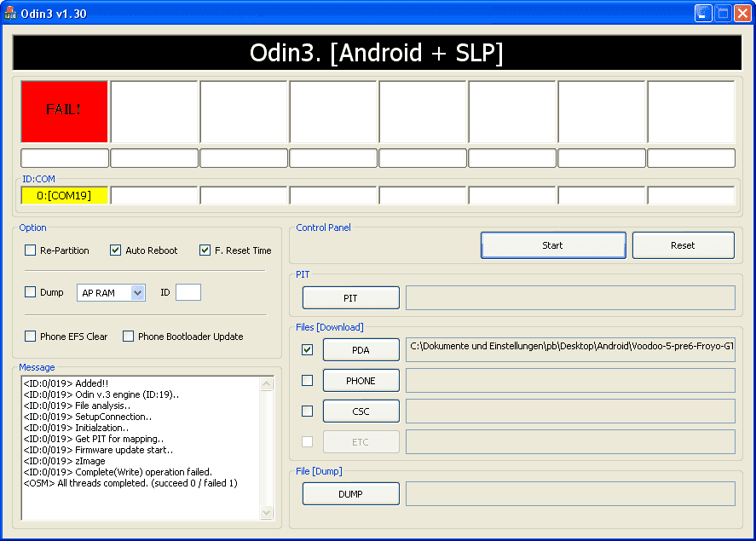Open the AP RAM dropdown

(x=137, y=292)
